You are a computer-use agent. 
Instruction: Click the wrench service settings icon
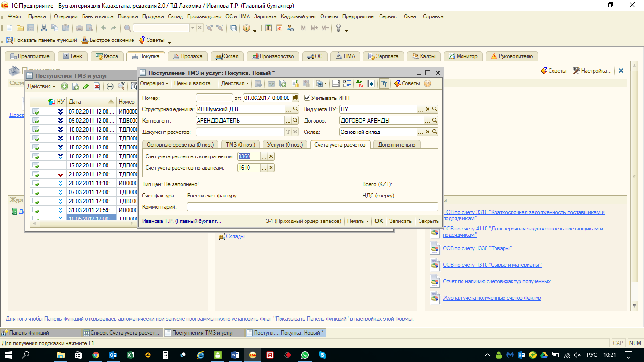(x=339, y=28)
